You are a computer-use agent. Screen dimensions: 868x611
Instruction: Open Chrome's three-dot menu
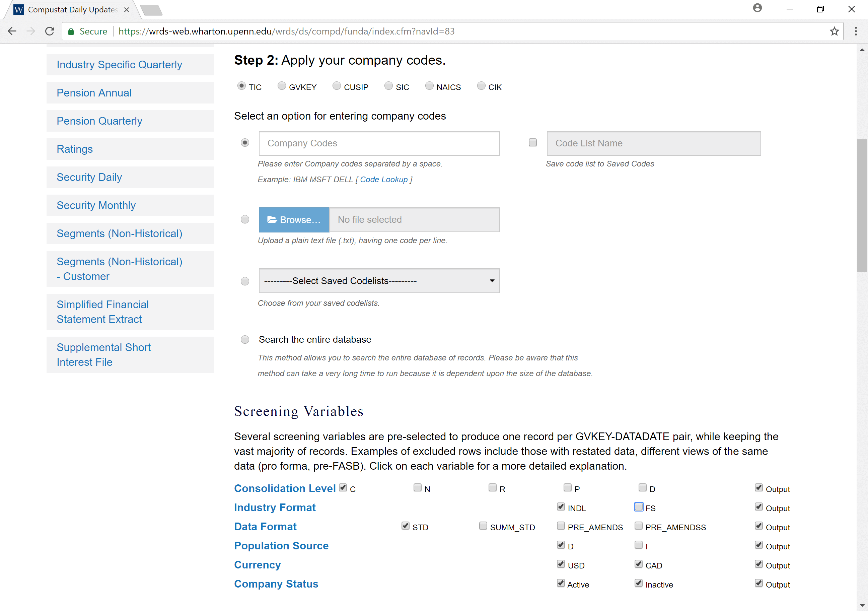(x=856, y=31)
